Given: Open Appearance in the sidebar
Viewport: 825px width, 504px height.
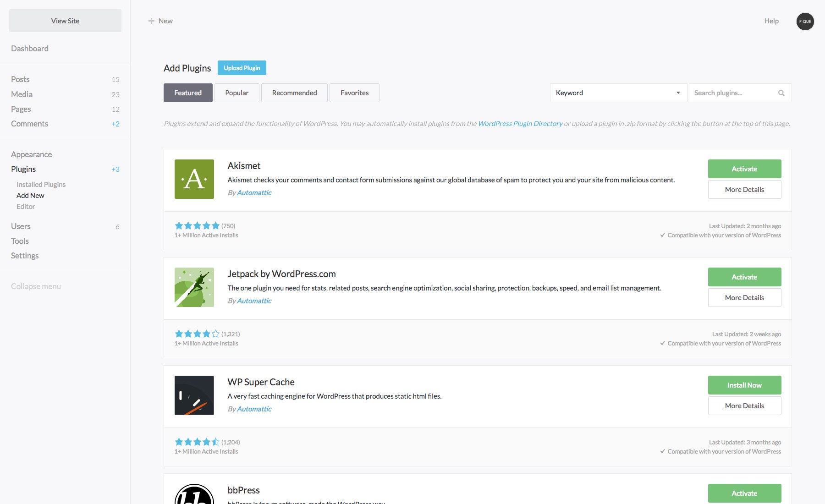Looking at the screenshot, I should pos(31,154).
